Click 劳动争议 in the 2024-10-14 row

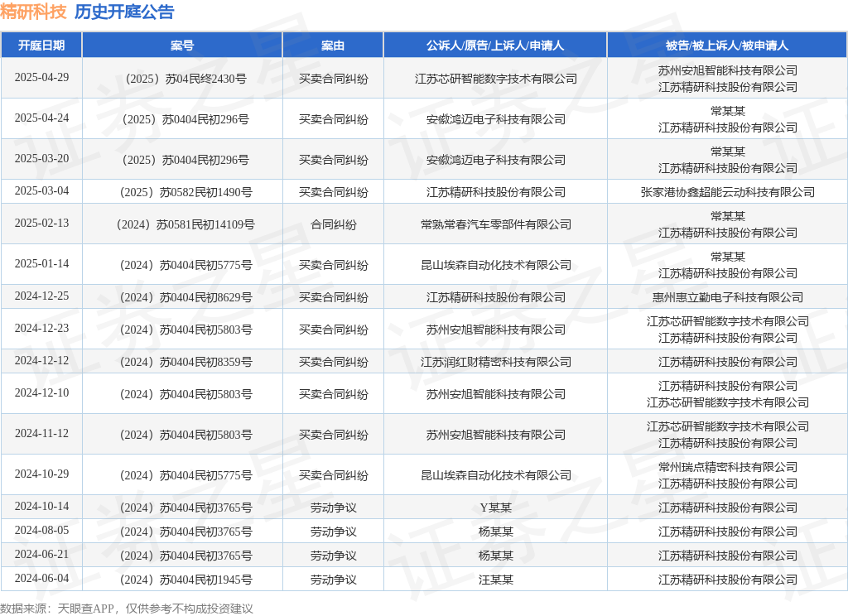tap(333, 508)
